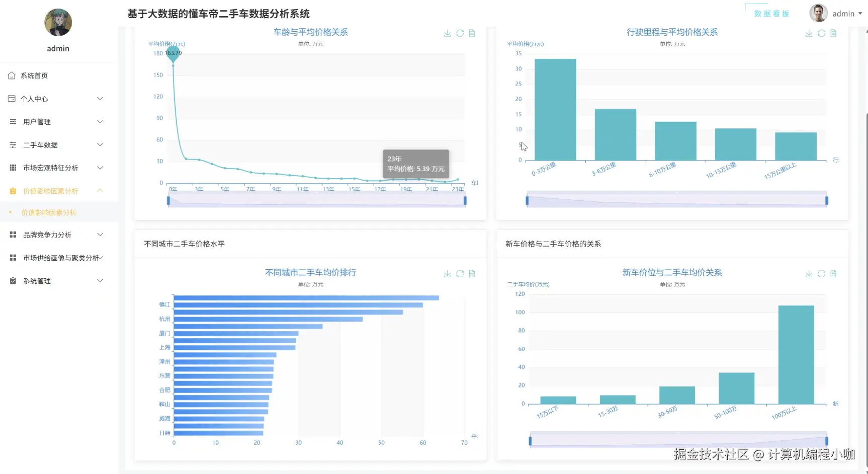Viewport: 868px width, 474px height.
Task: Click the top-right admin avatar
Action: tap(818, 14)
